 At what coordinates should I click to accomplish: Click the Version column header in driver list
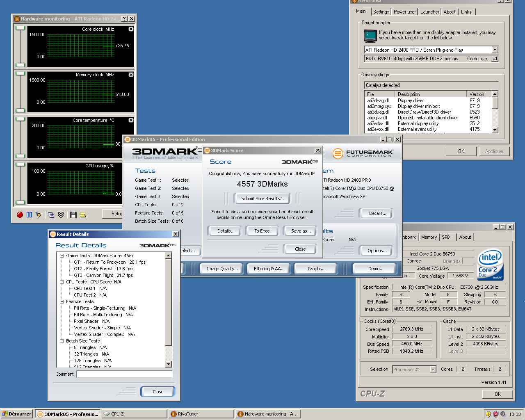(x=479, y=94)
